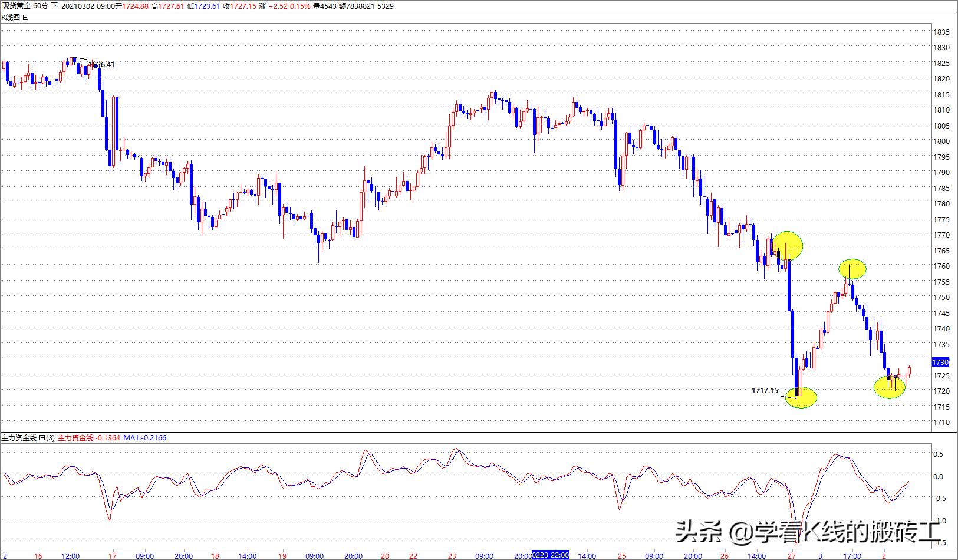Click the +2.52 price change value
This screenshot has width=958, height=560.
coord(279,6)
